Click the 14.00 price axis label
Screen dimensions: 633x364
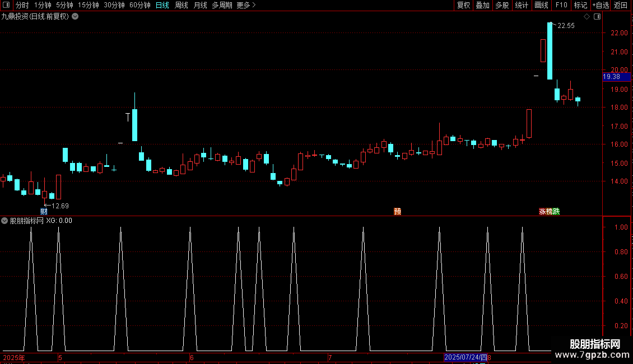[x=619, y=181]
